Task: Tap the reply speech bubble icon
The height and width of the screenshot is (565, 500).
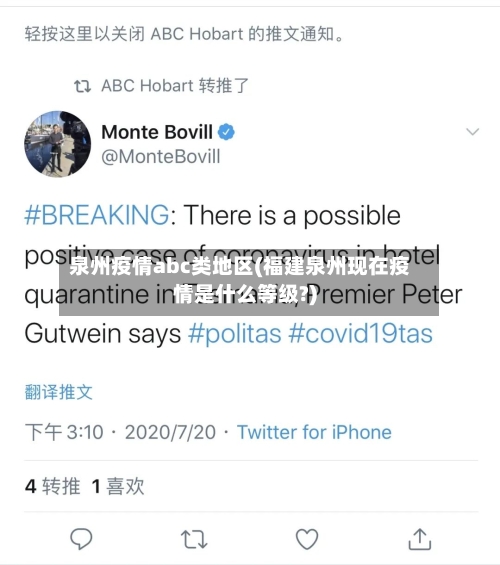Action: point(81,539)
